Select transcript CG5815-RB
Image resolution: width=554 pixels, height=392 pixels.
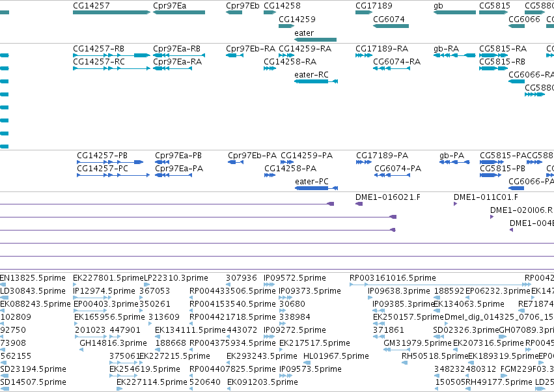(x=493, y=68)
